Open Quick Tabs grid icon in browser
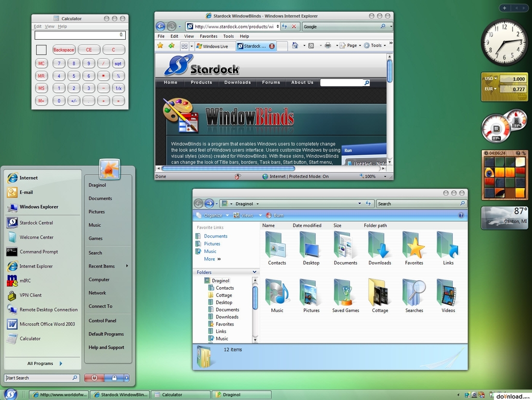This screenshot has width=532, height=400. [185, 46]
